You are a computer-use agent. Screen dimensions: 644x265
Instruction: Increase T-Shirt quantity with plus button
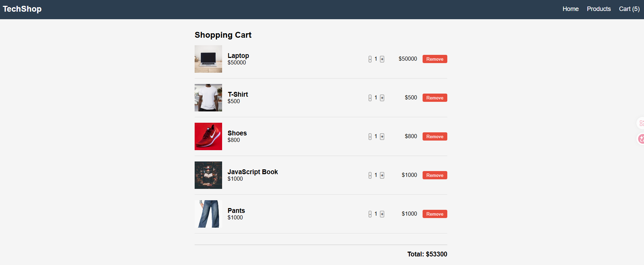tap(382, 98)
